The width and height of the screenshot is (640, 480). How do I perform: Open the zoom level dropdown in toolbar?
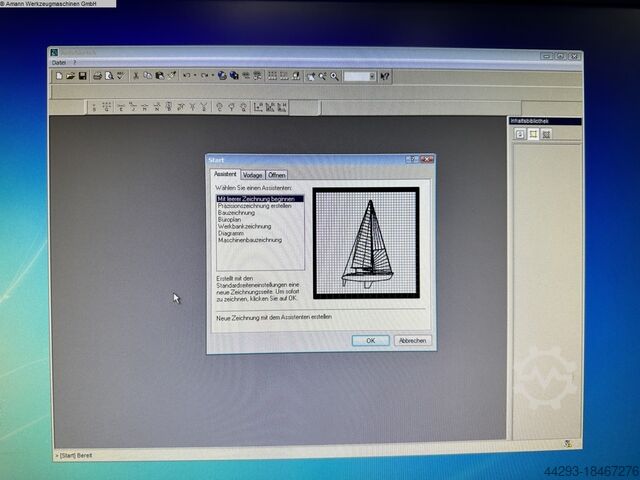pyautogui.click(x=372, y=76)
